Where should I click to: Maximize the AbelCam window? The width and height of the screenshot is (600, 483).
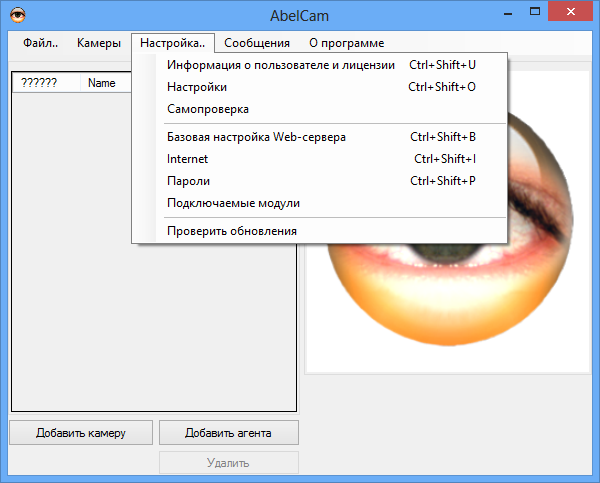pos(535,12)
